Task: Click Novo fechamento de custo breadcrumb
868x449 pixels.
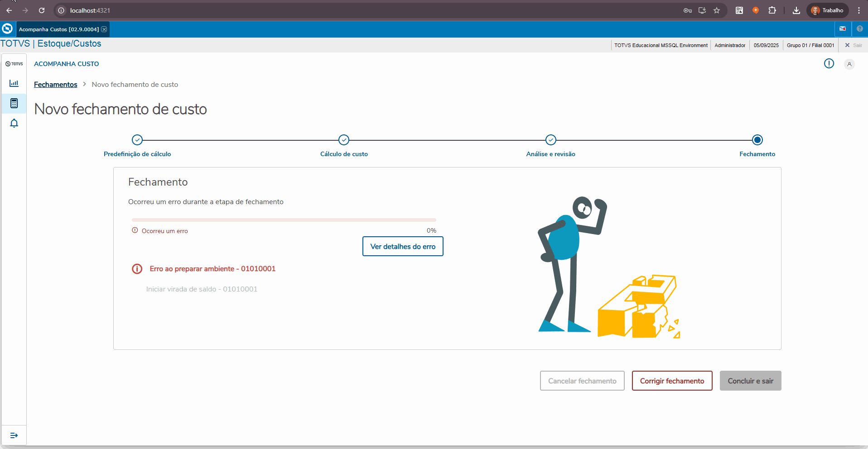Action: click(135, 85)
